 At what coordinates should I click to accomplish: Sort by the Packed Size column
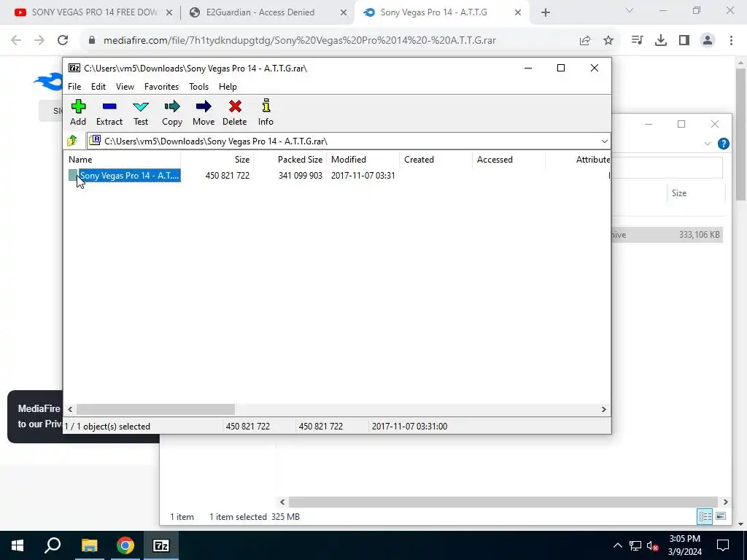[290, 160]
